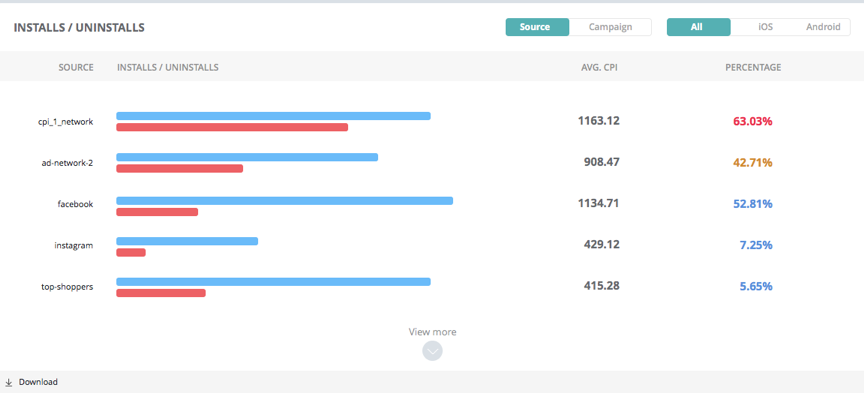Click the 1163.12 average CPI value
The image size is (864, 393).
598,121
